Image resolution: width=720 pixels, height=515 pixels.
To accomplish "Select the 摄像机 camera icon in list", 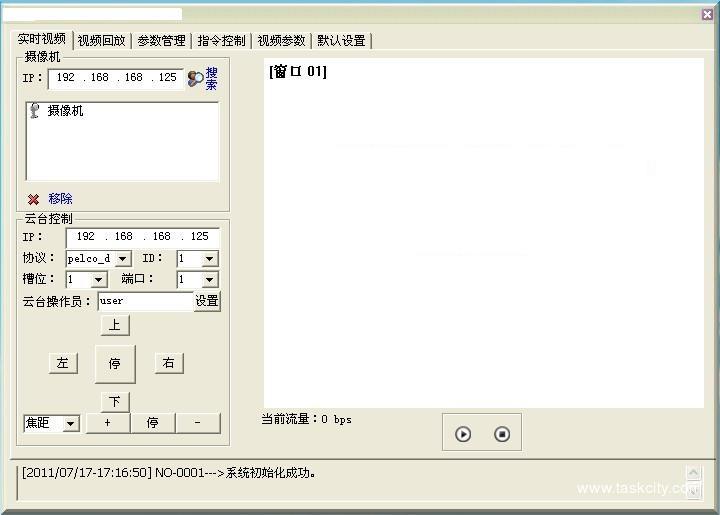I will tap(34, 111).
